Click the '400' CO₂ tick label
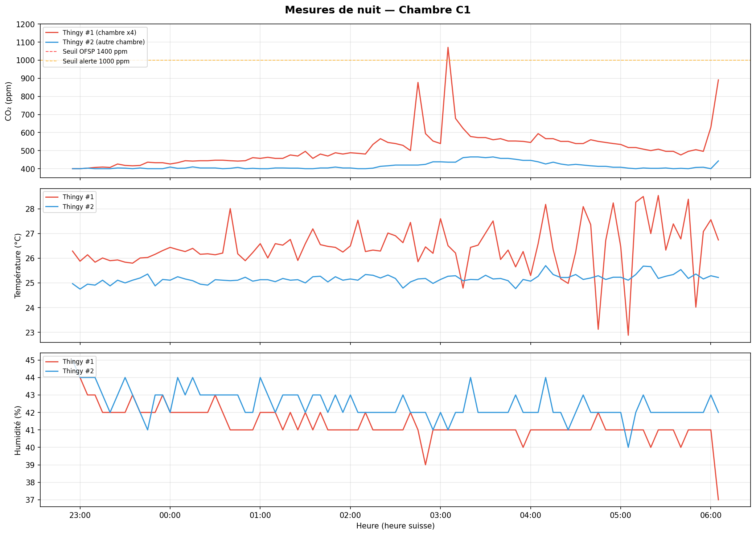 click(x=28, y=169)
